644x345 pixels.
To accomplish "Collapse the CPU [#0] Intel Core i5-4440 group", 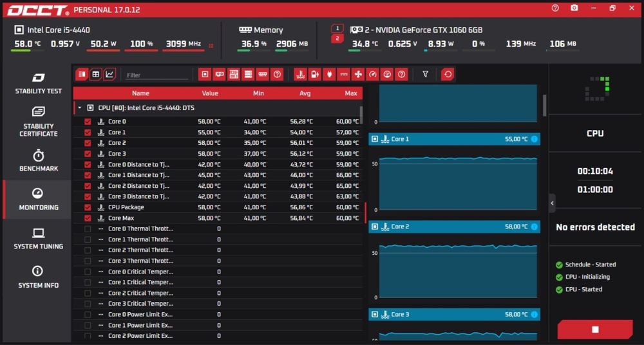I will click(x=80, y=108).
